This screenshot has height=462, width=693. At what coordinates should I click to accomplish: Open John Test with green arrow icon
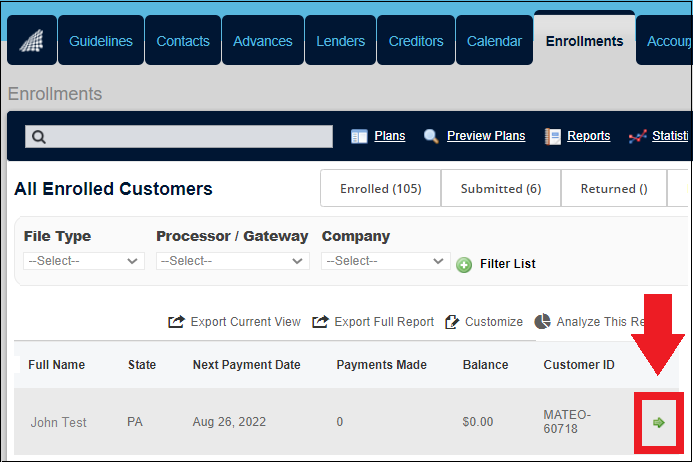coord(659,423)
